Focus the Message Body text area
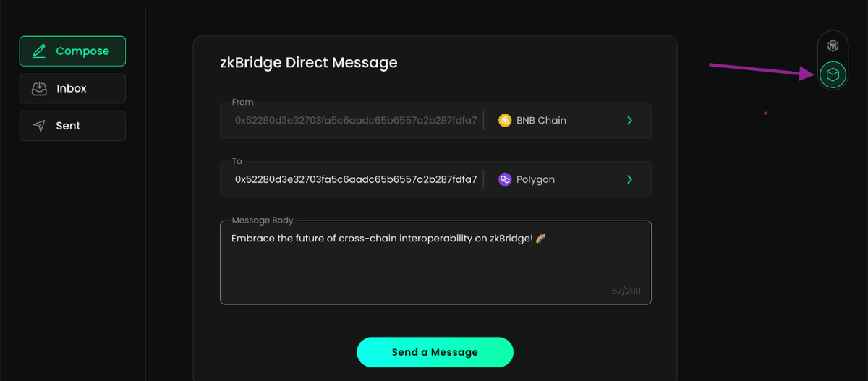 (434, 267)
